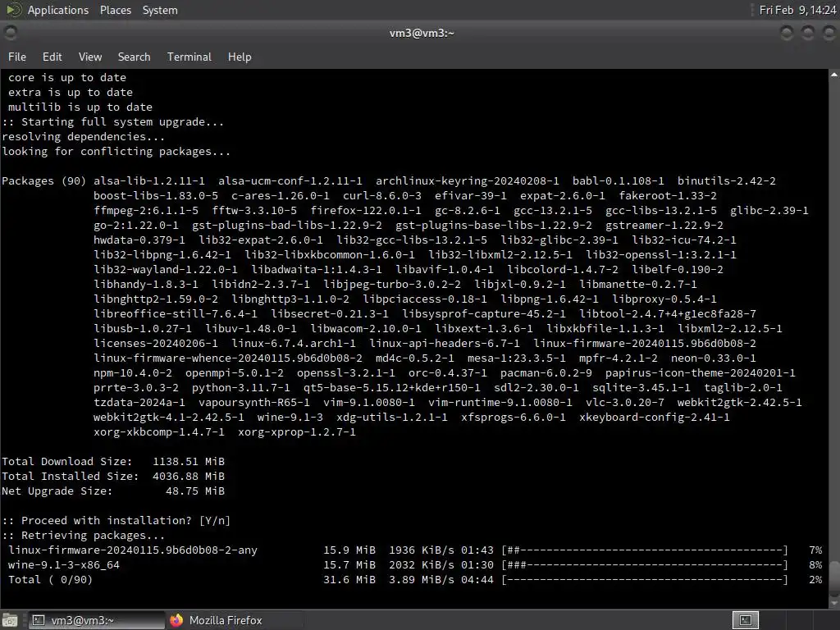Image resolution: width=840 pixels, height=630 pixels.
Task: Click text 'wine-9.1-3-x86_64' download row
Action: 64,564
